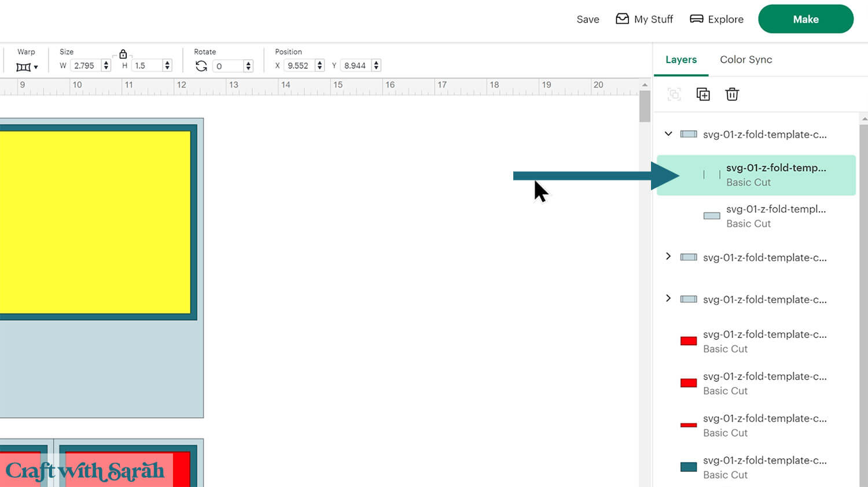Select the Layers tab

coord(681,60)
